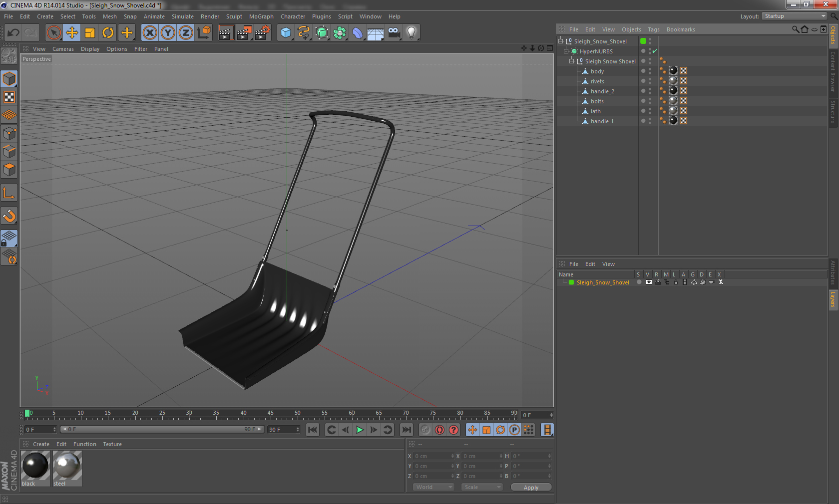
Task: Activate the Rotate tool
Action: (x=108, y=33)
